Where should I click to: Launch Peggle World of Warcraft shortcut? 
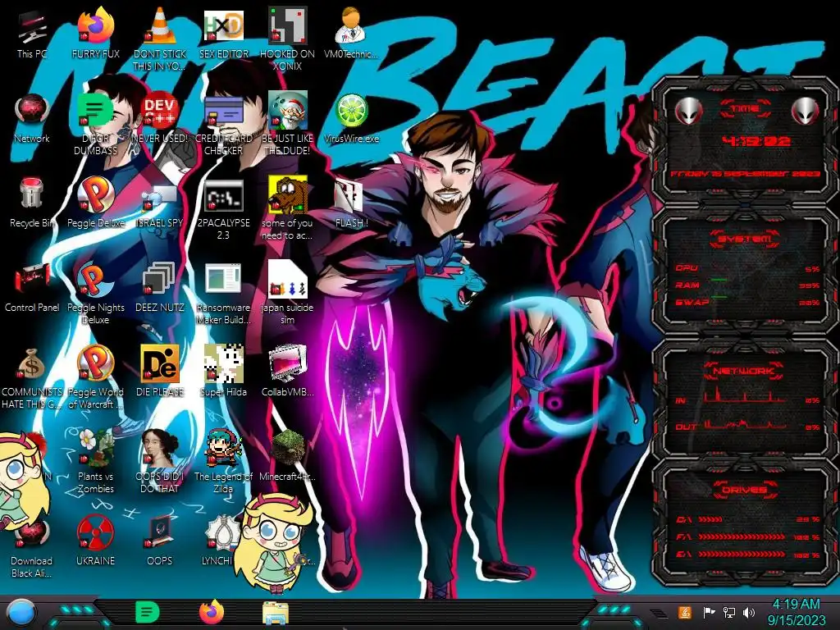(96, 363)
